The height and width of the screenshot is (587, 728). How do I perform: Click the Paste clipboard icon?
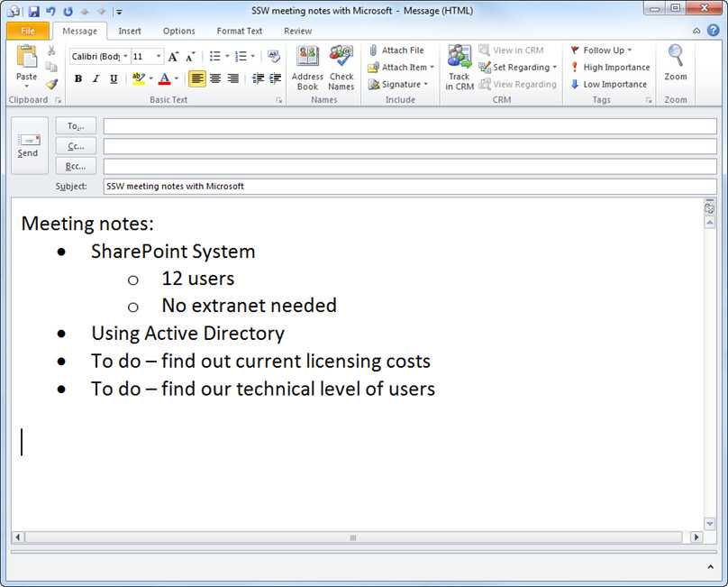pyautogui.click(x=27, y=60)
